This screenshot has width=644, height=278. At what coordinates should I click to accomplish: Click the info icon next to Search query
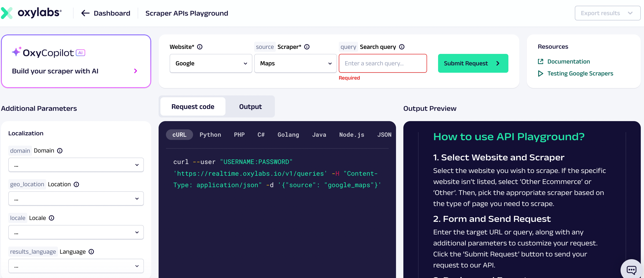point(402,47)
